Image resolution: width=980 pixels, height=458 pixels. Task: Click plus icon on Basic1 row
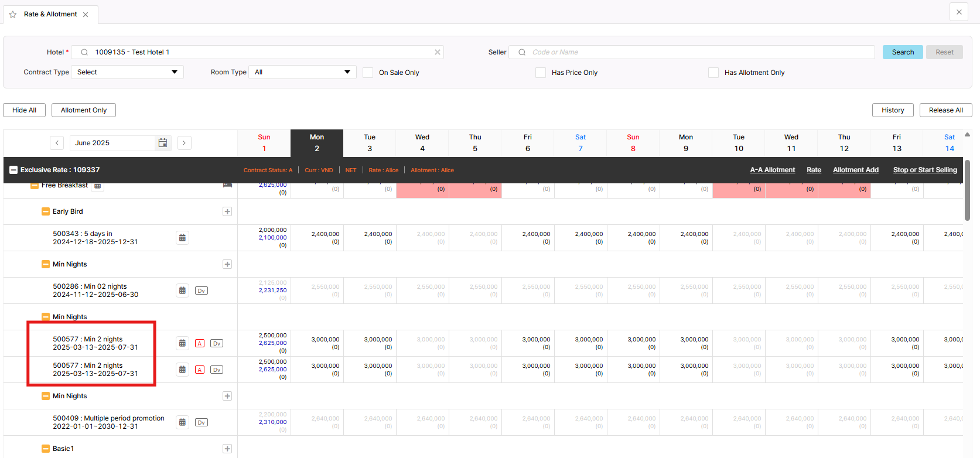coord(227,449)
